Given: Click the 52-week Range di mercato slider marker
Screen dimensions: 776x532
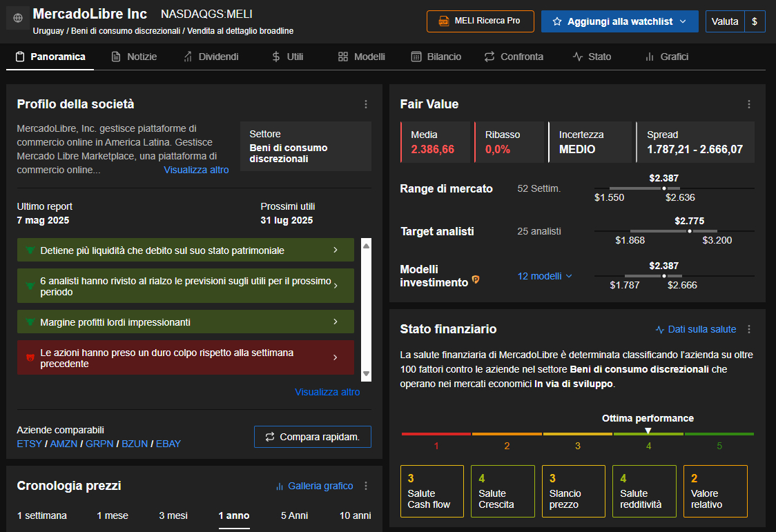Looking at the screenshot, I should point(664,188).
